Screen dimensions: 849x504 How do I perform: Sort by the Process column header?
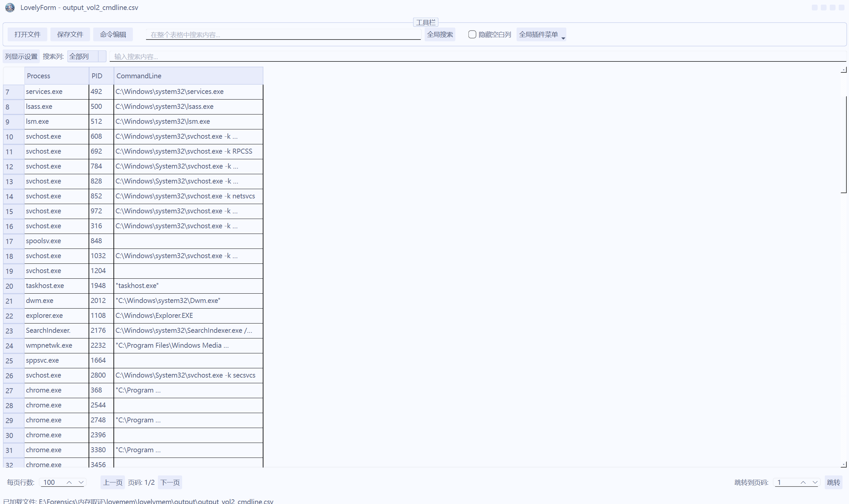(56, 76)
